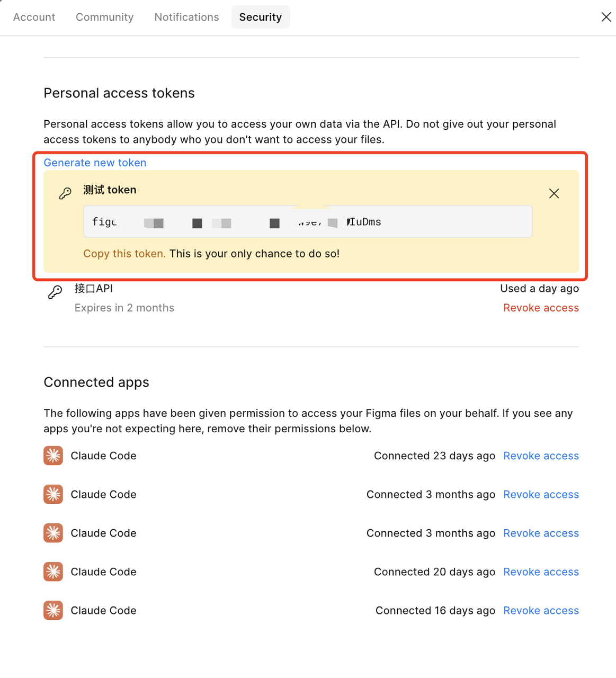Image resolution: width=616 pixels, height=678 pixels.
Task: Close the settings dialog with top-right X
Action: pyautogui.click(x=606, y=17)
